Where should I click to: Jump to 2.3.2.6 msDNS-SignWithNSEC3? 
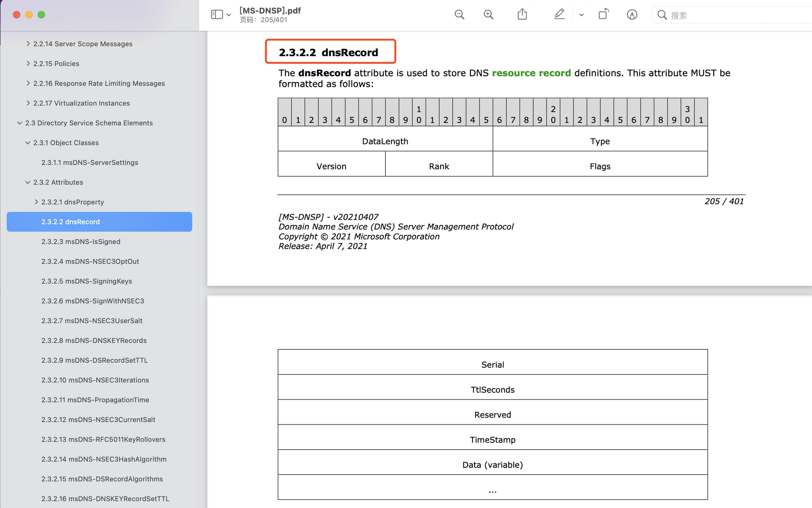93,301
